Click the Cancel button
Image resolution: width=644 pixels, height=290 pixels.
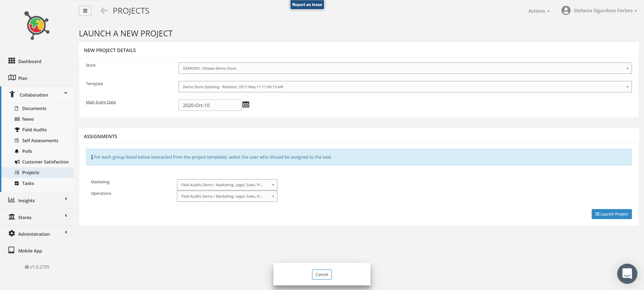[322, 274]
